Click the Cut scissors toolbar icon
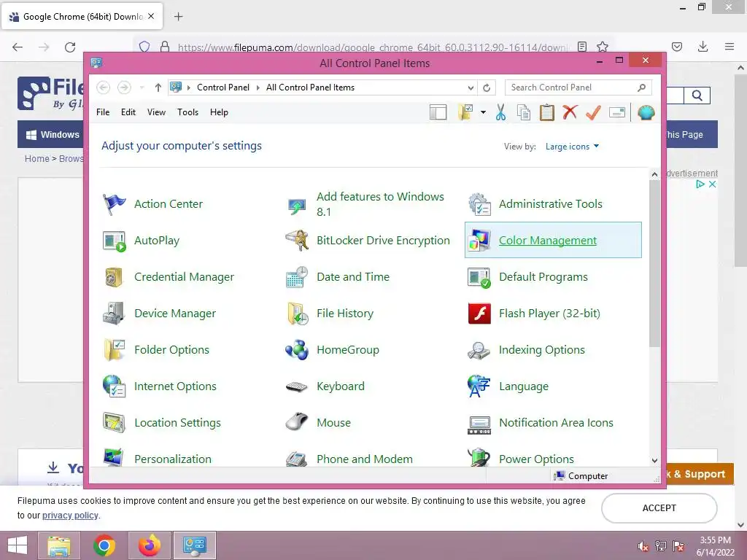Screen dimensions: 747x560 point(500,112)
